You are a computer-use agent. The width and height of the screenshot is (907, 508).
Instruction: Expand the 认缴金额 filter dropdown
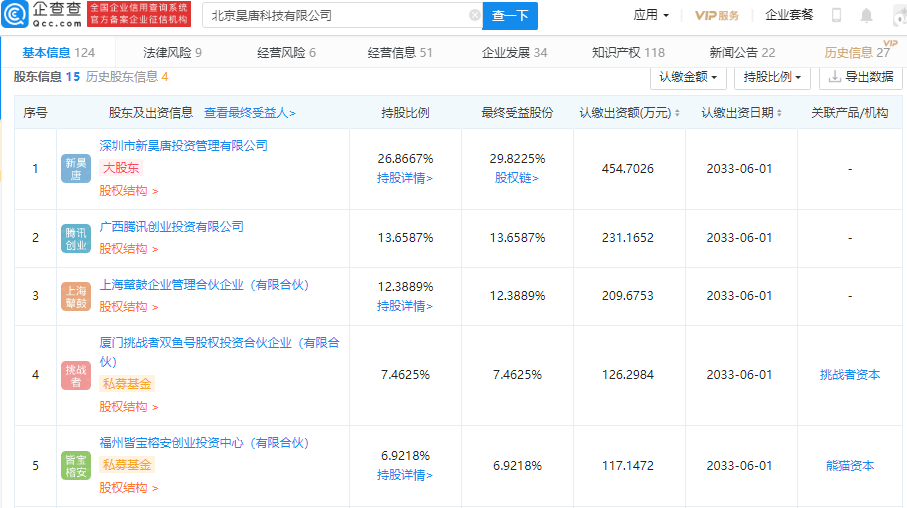coord(688,77)
